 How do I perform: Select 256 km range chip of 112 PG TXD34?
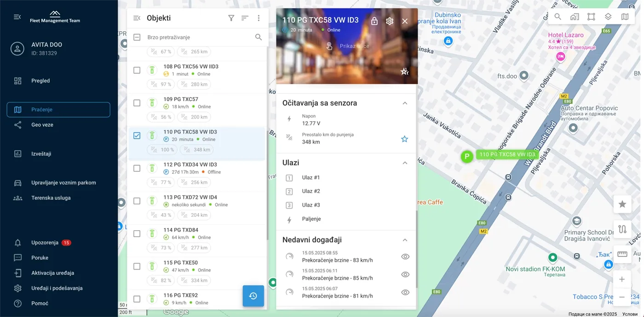tap(195, 182)
